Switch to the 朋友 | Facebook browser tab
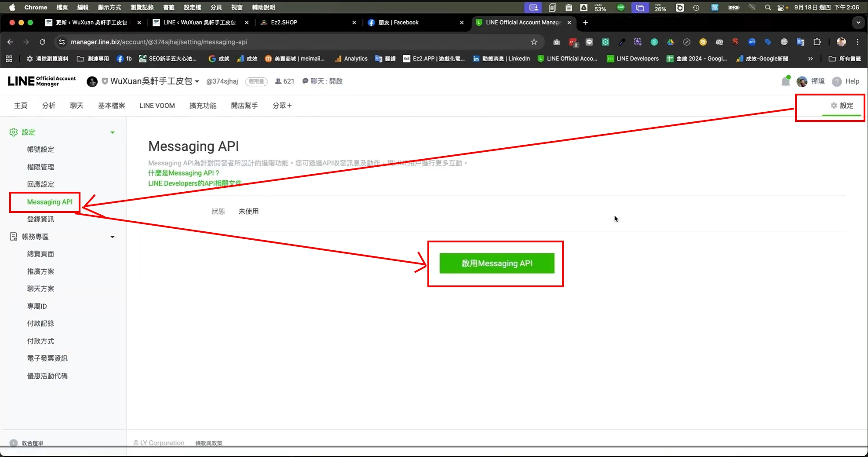868x457 pixels. (416, 22)
